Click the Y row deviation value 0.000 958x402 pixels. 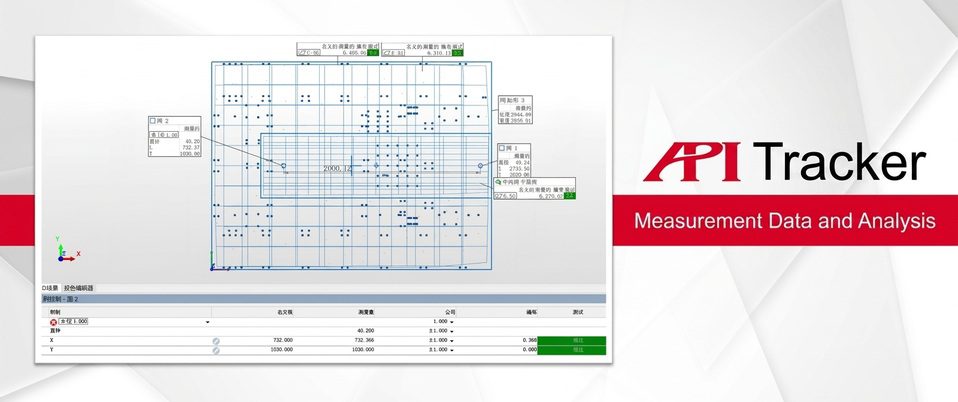[530, 350]
